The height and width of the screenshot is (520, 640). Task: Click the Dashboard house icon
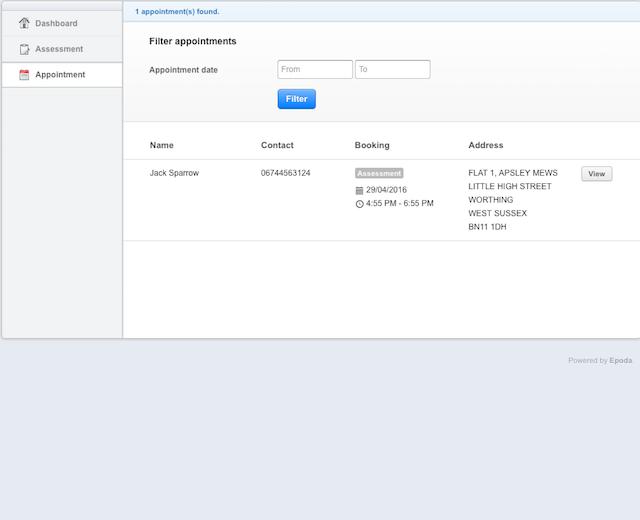click(24, 23)
